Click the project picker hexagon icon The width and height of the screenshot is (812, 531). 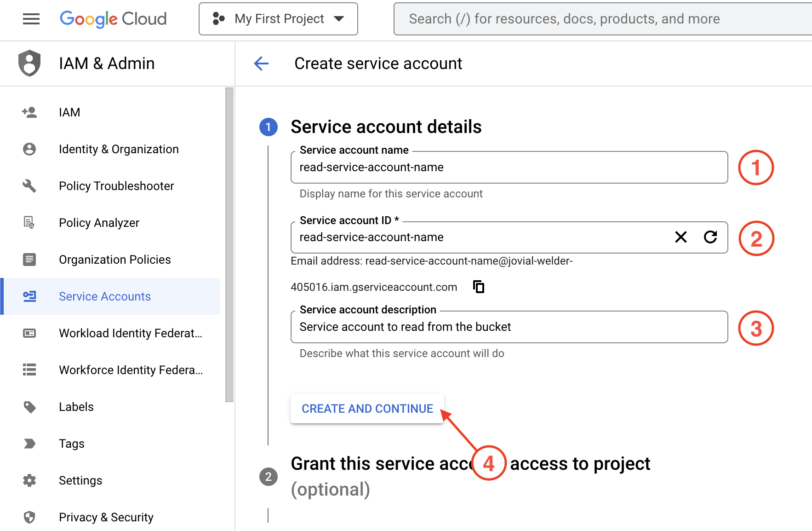point(218,19)
